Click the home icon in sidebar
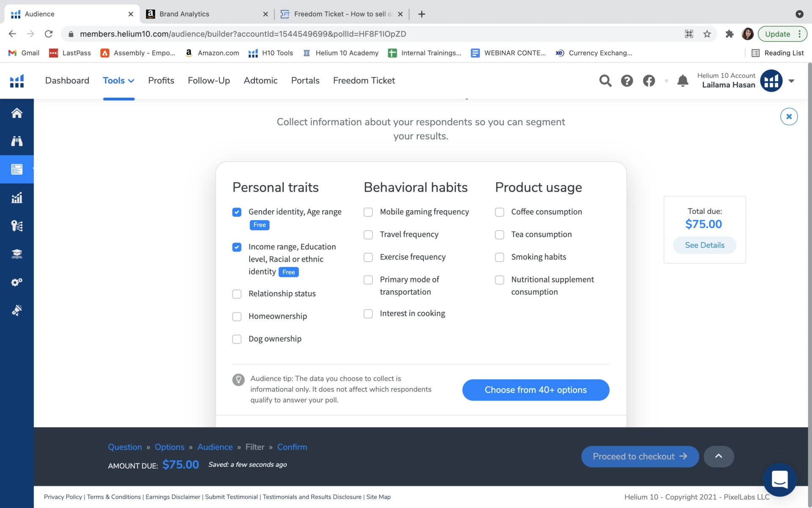The width and height of the screenshot is (812, 508). tap(17, 113)
